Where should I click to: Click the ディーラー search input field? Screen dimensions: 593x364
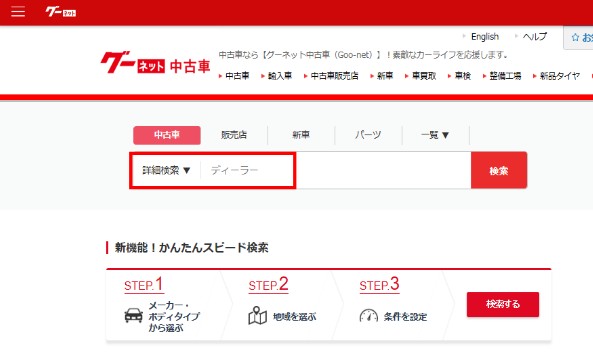pyautogui.click(x=336, y=170)
